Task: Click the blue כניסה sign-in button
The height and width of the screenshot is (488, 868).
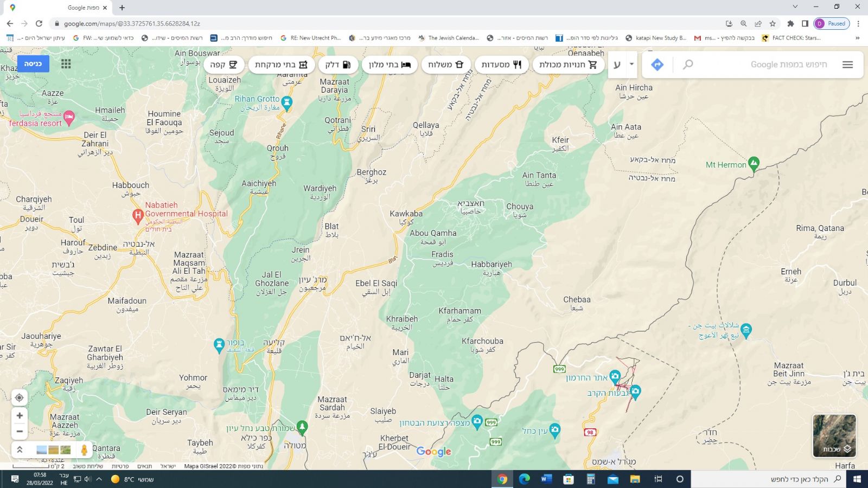Action: click(33, 64)
